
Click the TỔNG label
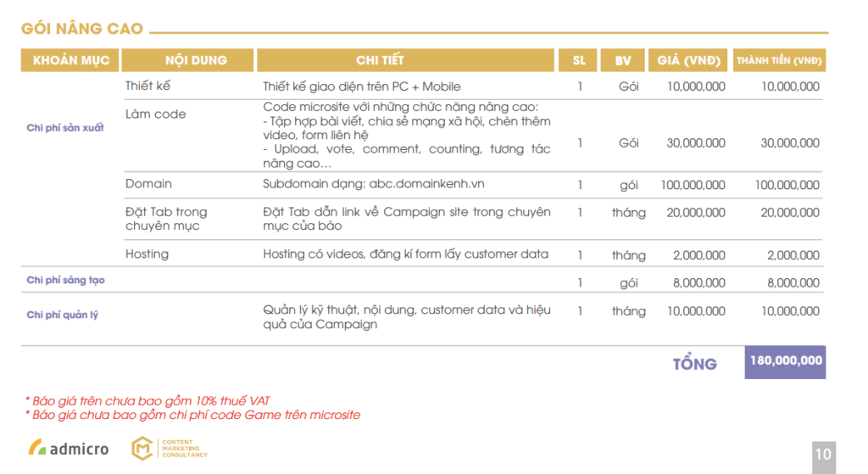click(x=694, y=364)
